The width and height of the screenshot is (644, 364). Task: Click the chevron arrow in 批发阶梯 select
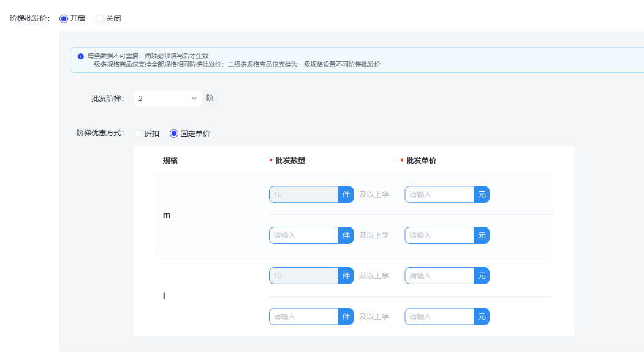(x=194, y=98)
